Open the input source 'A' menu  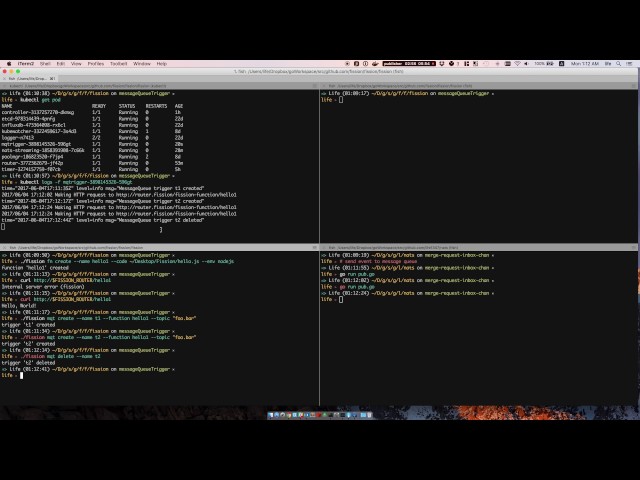click(x=562, y=64)
